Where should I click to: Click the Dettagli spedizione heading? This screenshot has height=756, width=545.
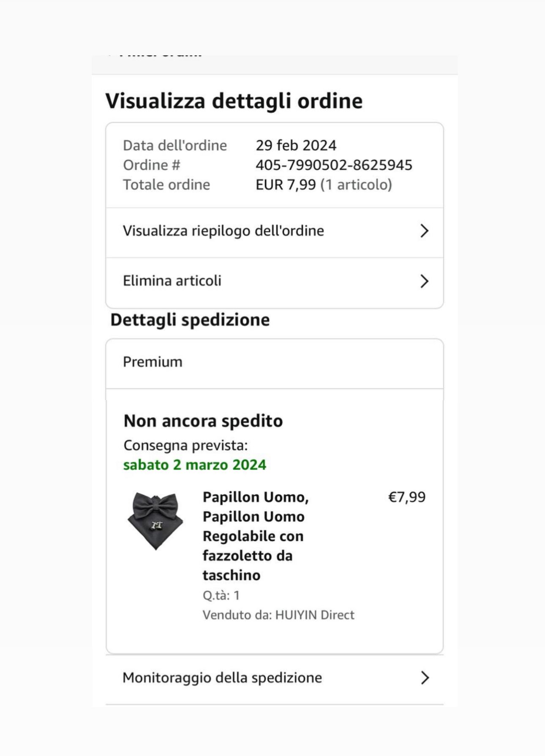190,320
